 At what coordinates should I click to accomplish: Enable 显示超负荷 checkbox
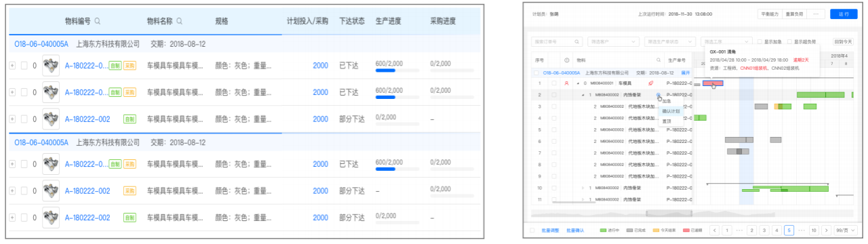point(789,41)
